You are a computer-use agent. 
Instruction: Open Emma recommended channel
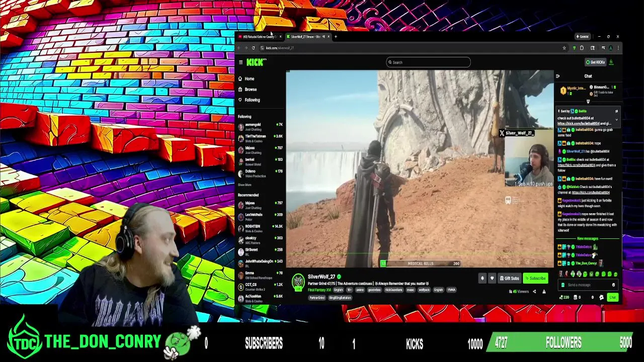pos(260,275)
